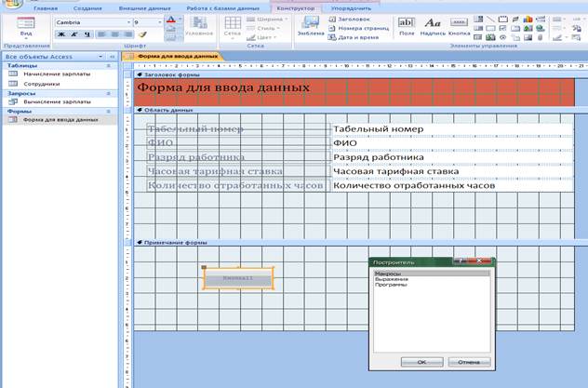Select the unbound object frame icon

[528, 28]
